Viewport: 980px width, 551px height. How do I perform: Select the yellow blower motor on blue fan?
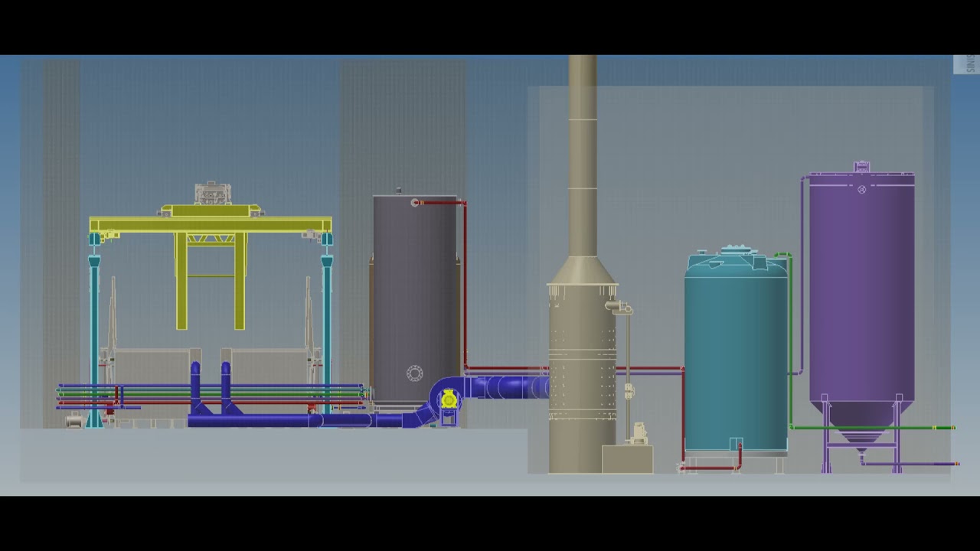click(x=449, y=399)
